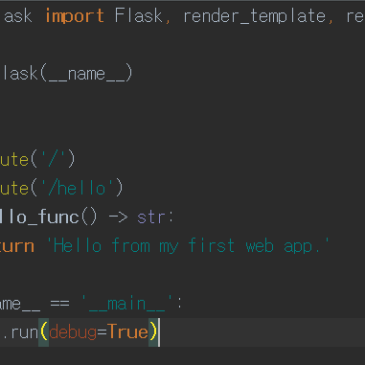Click the '/' route string
Screen dimensions: 365x365
pyautogui.click(x=53, y=159)
